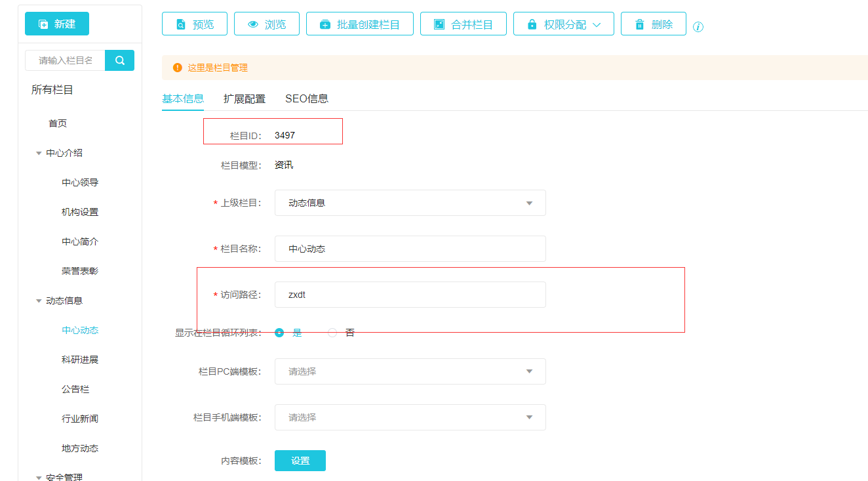Click the 新建 create button
868x481 pixels.
pyautogui.click(x=57, y=24)
